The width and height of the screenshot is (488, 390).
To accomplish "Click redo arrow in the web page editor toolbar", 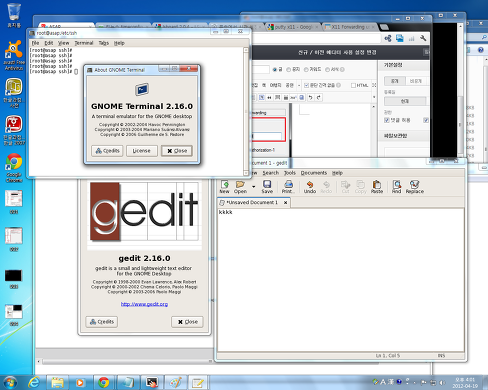I will pyautogui.click(x=319, y=97).
